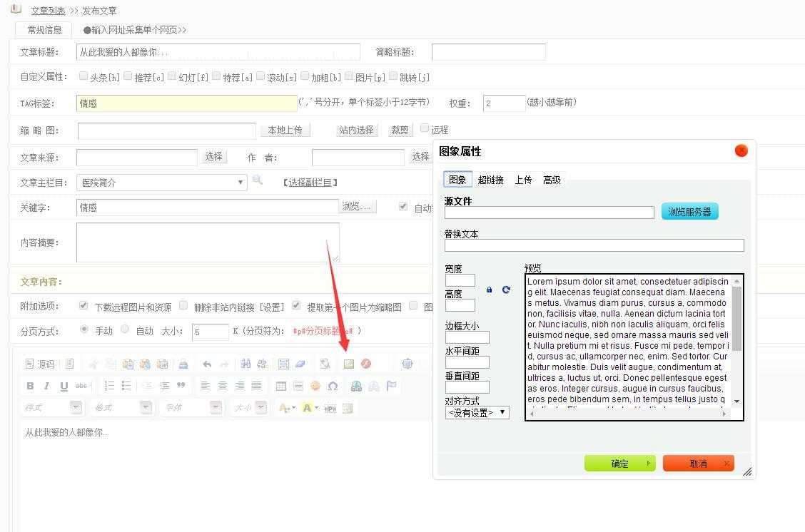
Task: Click the reset size refresh icon
Action: tap(506, 290)
